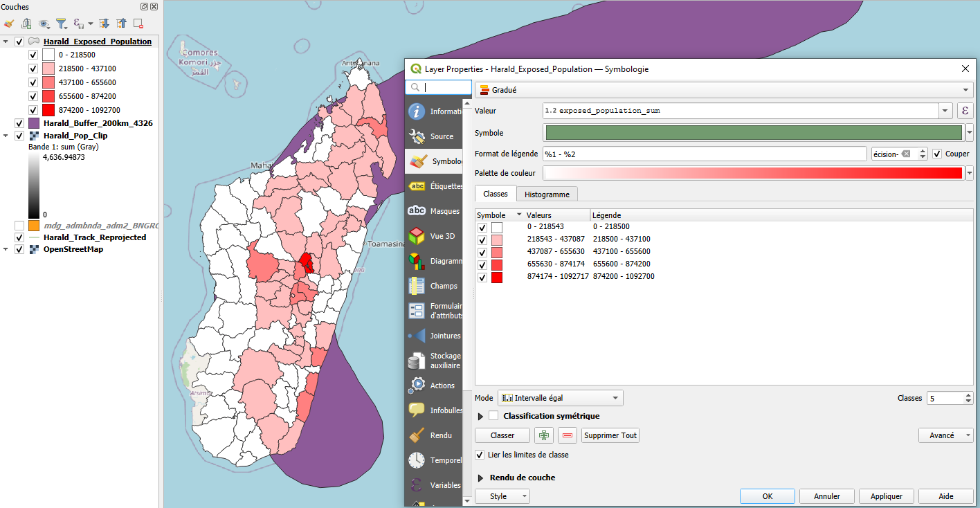Click the Format de légende text field
Screen dimensions: 980x508
[705, 154]
